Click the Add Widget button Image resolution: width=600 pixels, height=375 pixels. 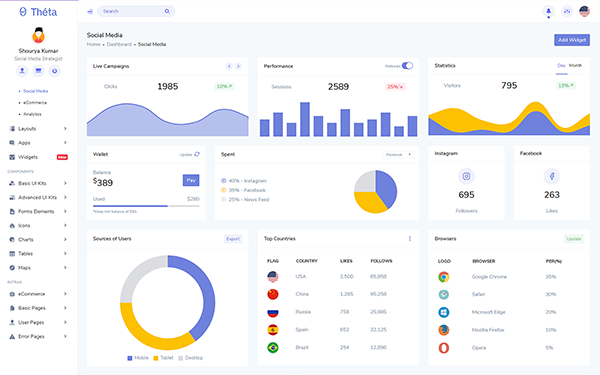(x=572, y=40)
